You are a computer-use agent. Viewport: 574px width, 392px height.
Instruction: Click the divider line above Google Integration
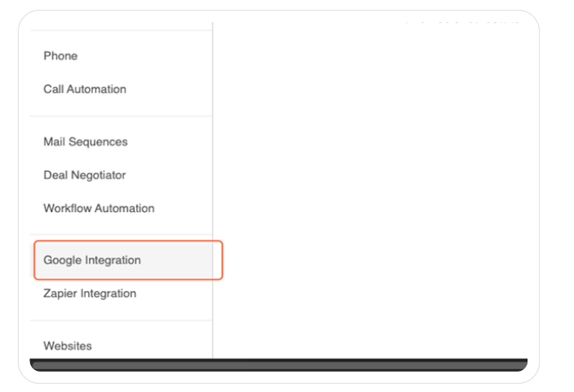[121, 235]
